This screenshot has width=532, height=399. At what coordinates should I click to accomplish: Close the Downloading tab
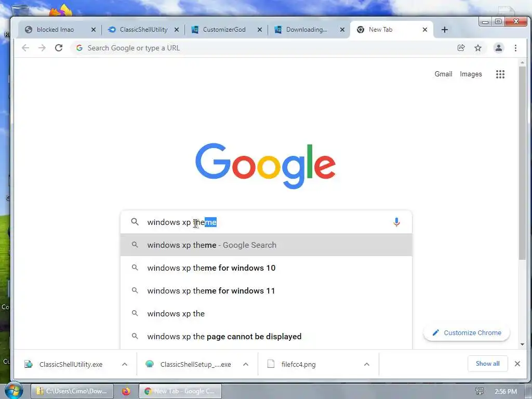[x=342, y=30]
